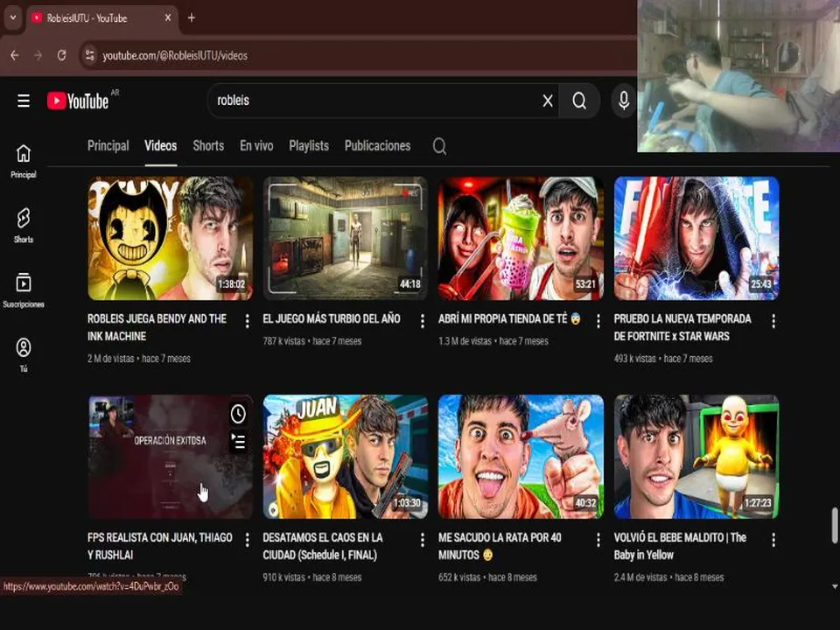Open VOLVIÓ EL BEBE MALDITO title
The height and width of the screenshot is (630, 840).
(680, 546)
